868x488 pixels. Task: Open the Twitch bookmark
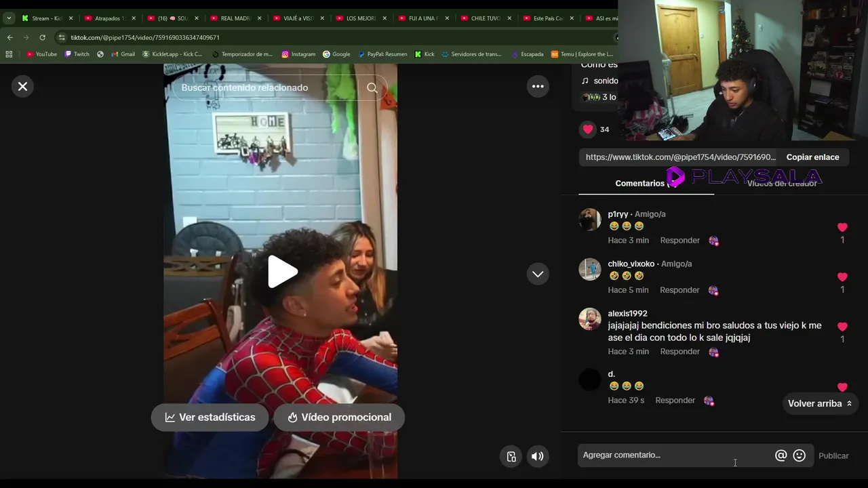click(77, 54)
